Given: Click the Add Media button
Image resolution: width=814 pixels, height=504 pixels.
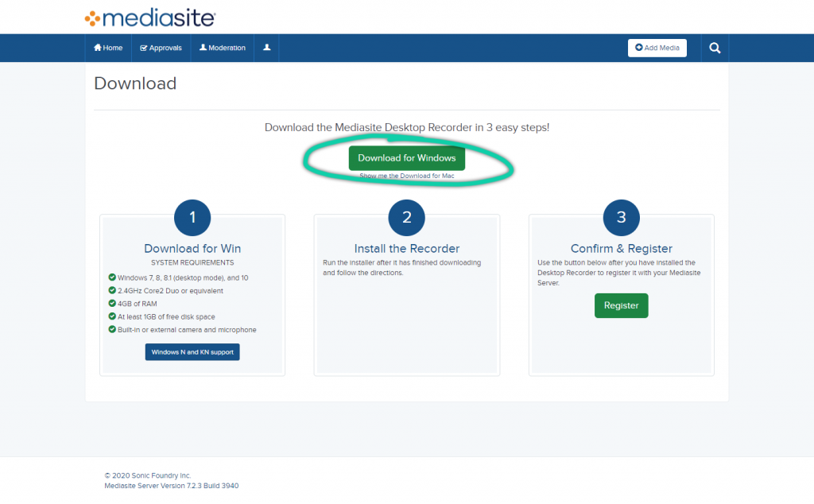Looking at the screenshot, I should pos(657,48).
